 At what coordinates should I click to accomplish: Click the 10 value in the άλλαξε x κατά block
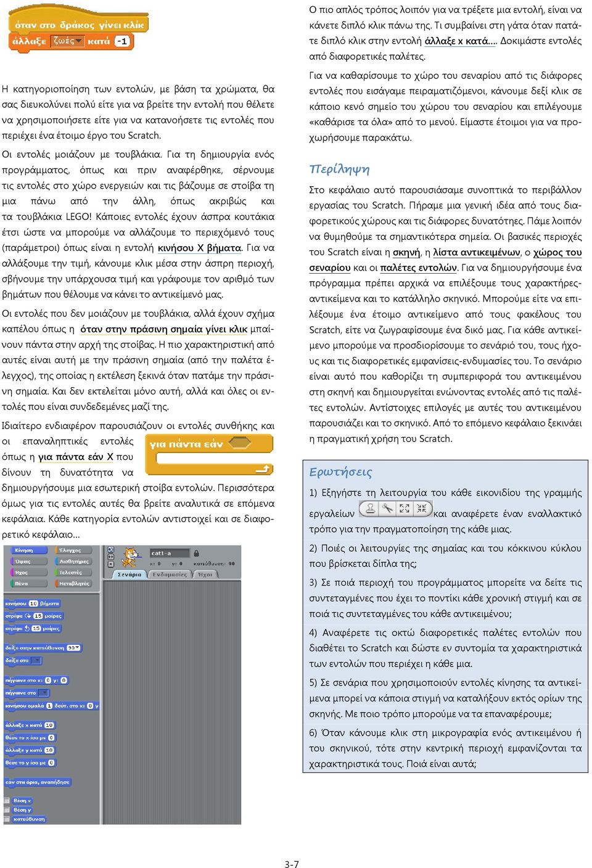point(49,725)
